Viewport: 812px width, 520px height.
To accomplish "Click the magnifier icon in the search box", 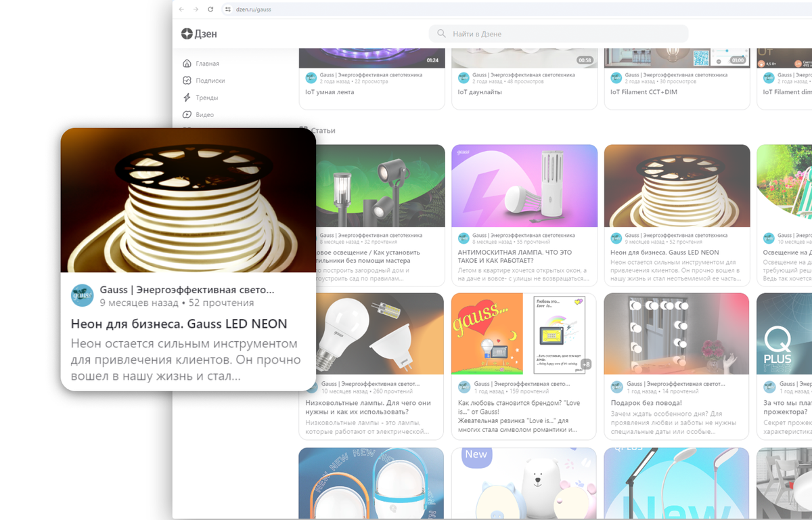I will pos(441,34).
